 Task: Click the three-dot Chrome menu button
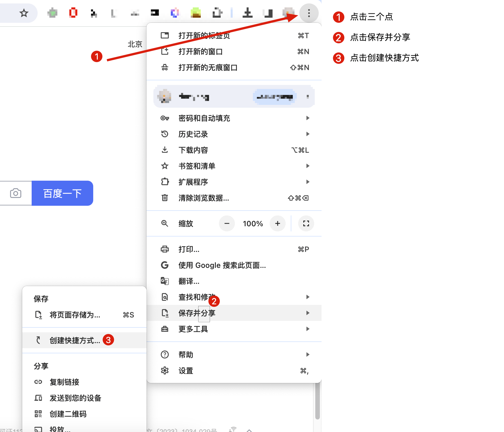coord(309,13)
